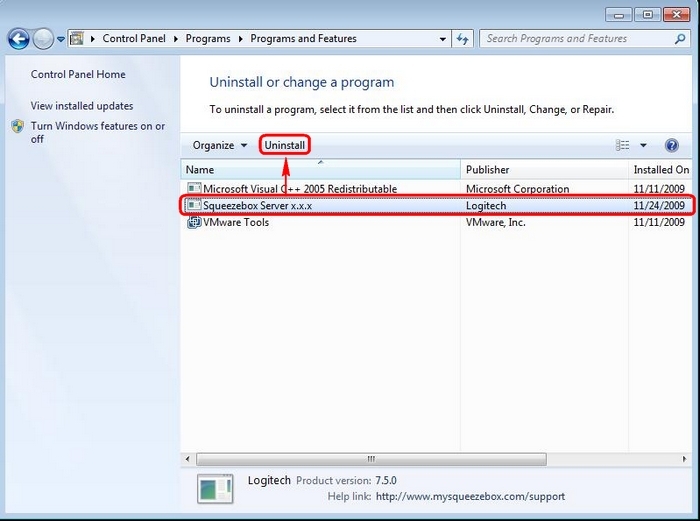
Task: Click product version 7.5.0 text
Action: 386,481
